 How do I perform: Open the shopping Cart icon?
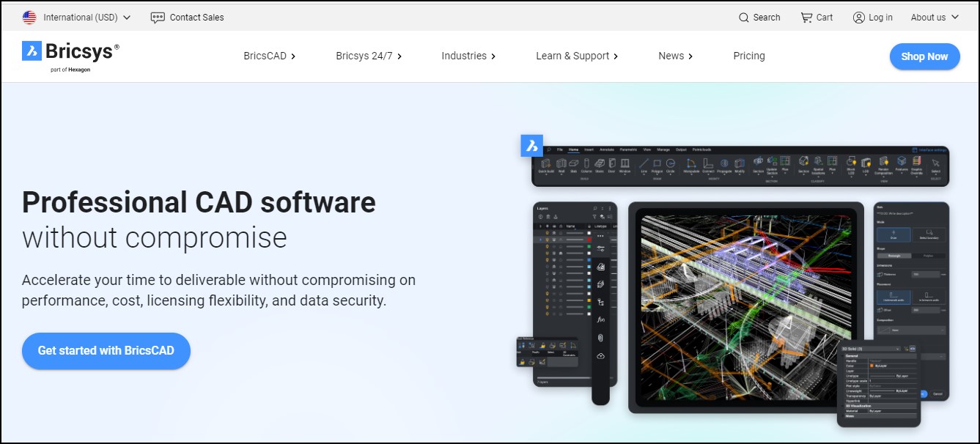[x=806, y=17]
